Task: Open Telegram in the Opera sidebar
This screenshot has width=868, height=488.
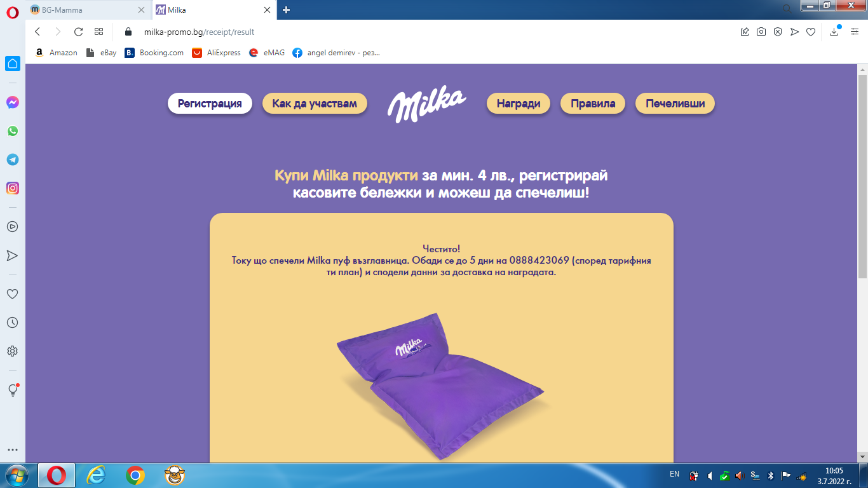Action: (12, 159)
